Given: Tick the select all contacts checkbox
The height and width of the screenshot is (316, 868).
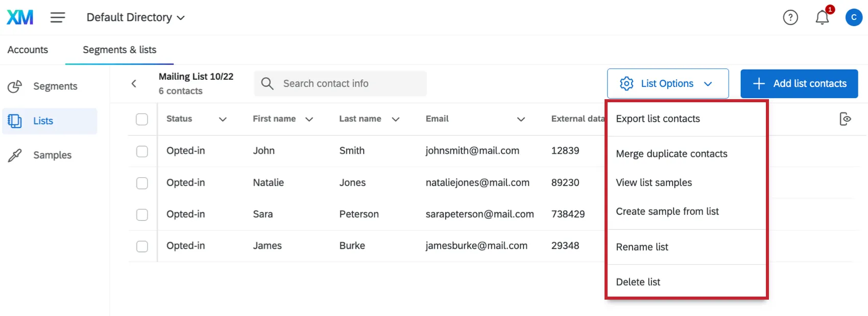Looking at the screenshot, I should point(142,119).
